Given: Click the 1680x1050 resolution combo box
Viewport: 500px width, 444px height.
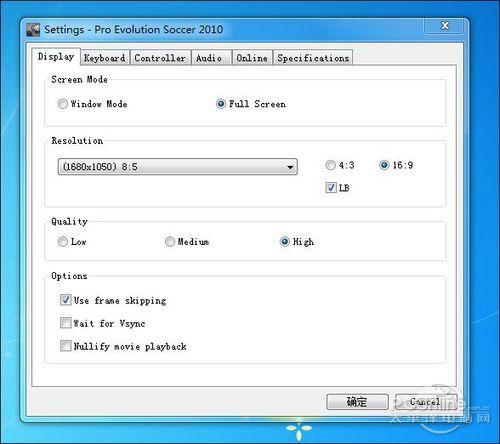Looking at the screenshot, I should coord(178,167).
